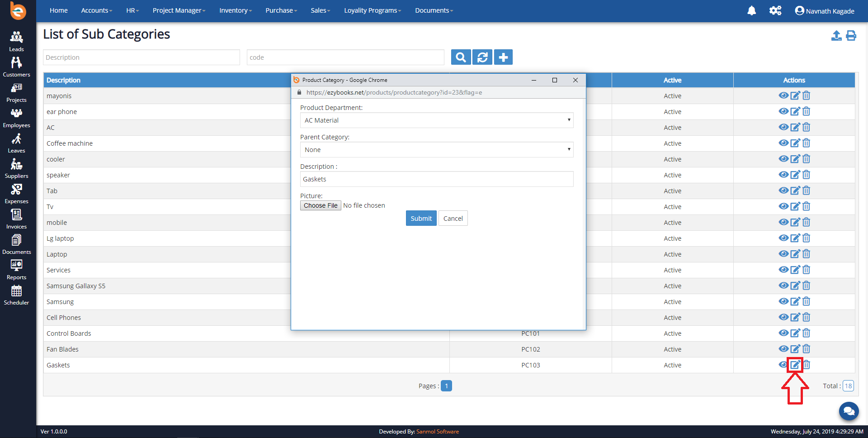View the Tv row eye icon

pyautogui.click(x=783, y=206)
